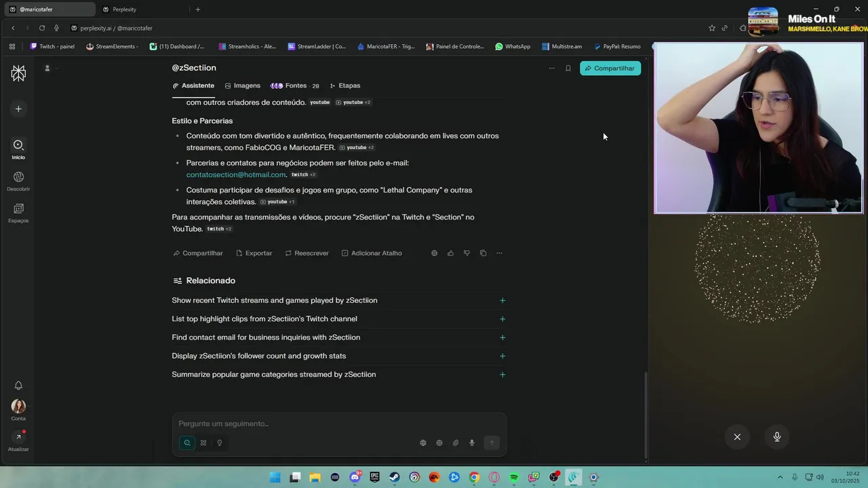Click Compartilhar below the answer
Viewport: 868px width, 488px height.
[x=198, y=253]
